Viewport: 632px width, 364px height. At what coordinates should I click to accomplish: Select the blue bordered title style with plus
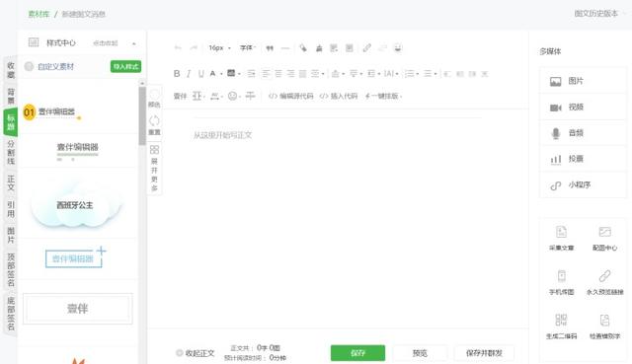75,257
